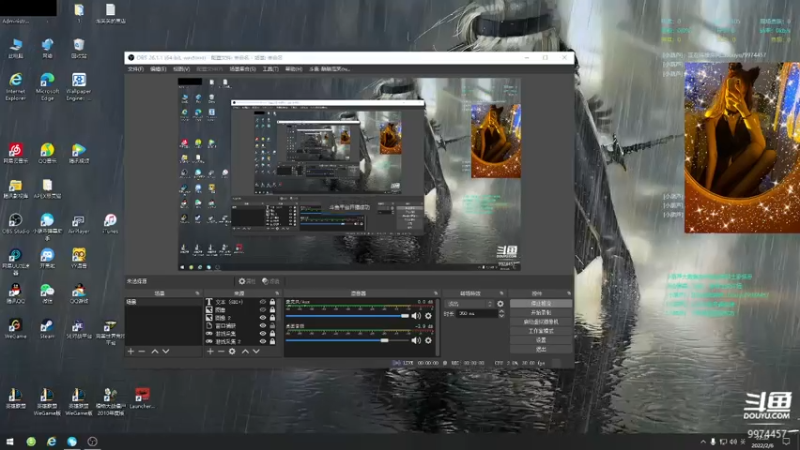
Task: Toggle the lock on 游戏采集 2 source
Action: 272,341
